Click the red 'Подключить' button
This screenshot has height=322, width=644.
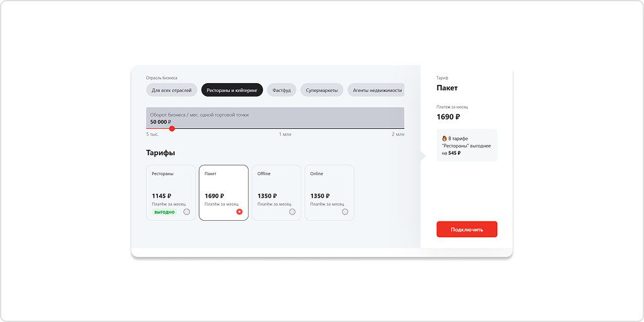(x=467, y=229)
